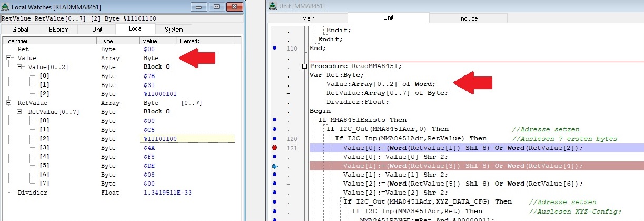
Task: Click code line 'Value:Array[0..2] of Word;'
Action: coord(381,84)
